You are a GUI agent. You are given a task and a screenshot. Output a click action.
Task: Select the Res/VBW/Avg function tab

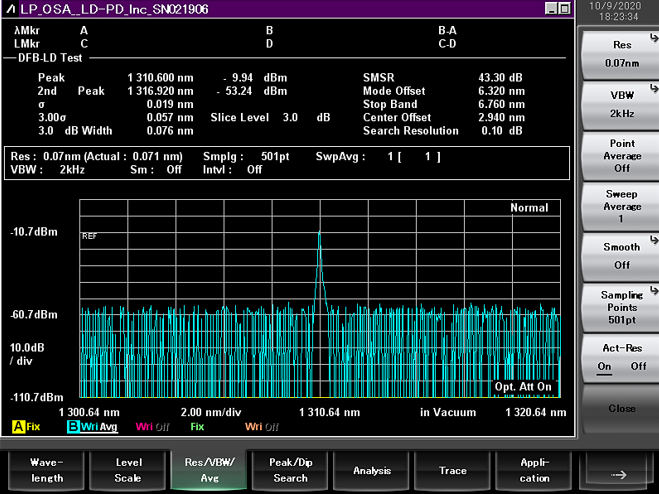[209, 470]
